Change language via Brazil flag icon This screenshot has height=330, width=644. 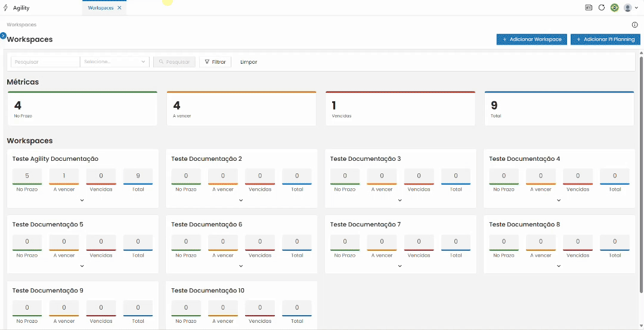tap(614, 7)
